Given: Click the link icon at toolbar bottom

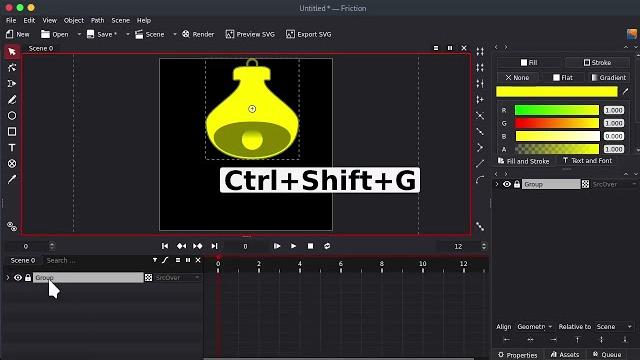Looking at the screenshot, I should tap(12, 227).
